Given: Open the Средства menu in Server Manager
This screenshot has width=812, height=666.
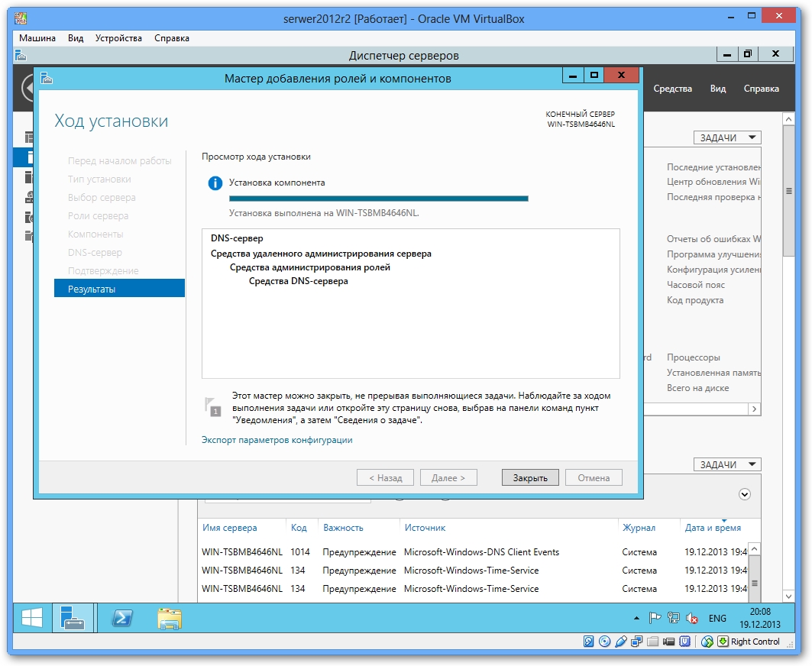Looking at the screenshot, I should pyautogui.click(x=673, y=89).
